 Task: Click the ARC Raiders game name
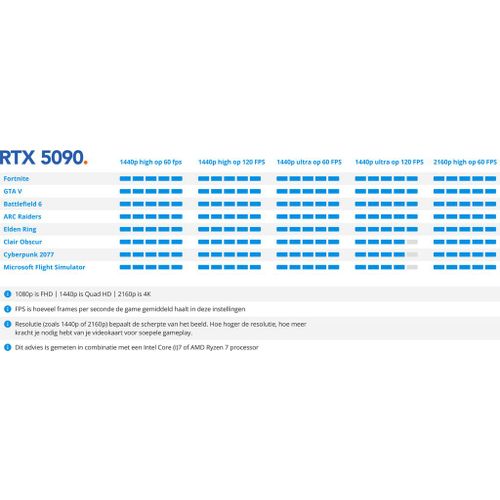coord(22,217)
